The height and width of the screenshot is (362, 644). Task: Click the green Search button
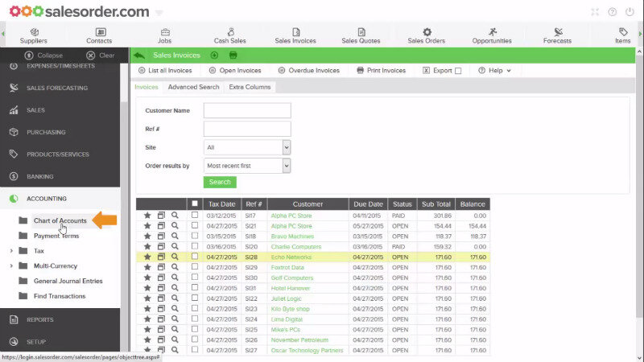point(220,182)
